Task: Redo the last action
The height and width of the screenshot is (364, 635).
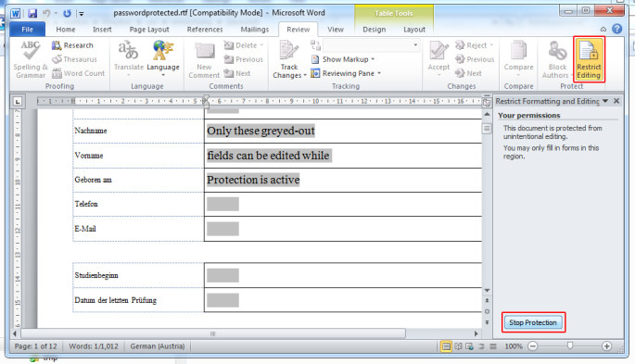Action: pyautogui.click(x=68, y=13)
